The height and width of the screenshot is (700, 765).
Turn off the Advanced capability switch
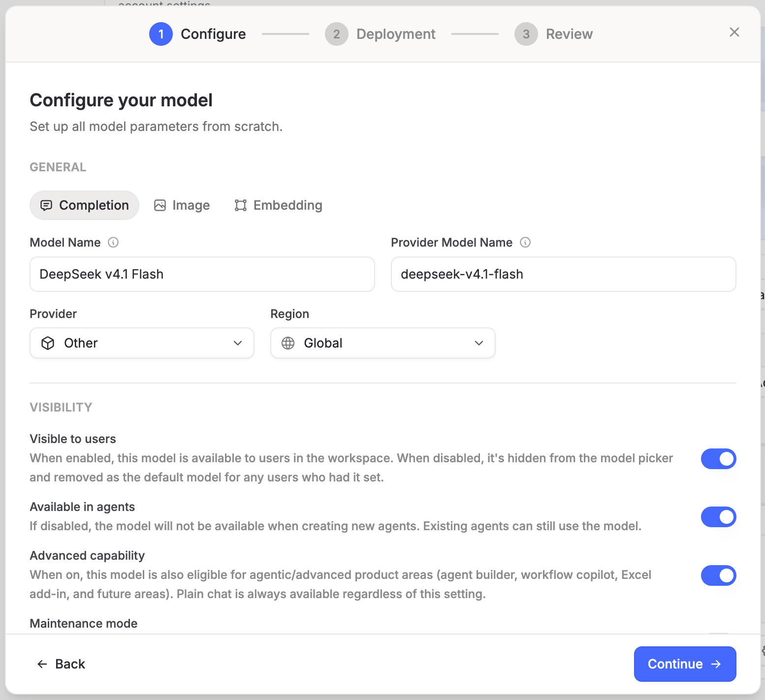pos(718,575)
